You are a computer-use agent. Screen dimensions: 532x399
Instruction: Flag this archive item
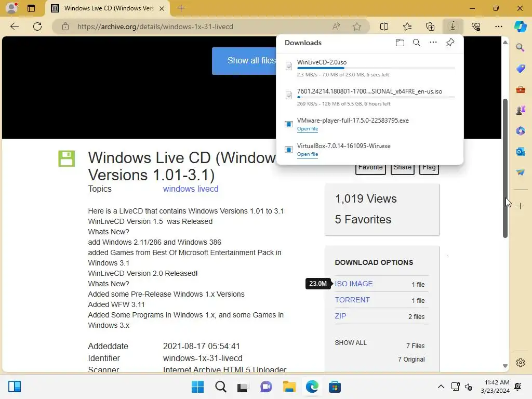click(x=429, y=169)
